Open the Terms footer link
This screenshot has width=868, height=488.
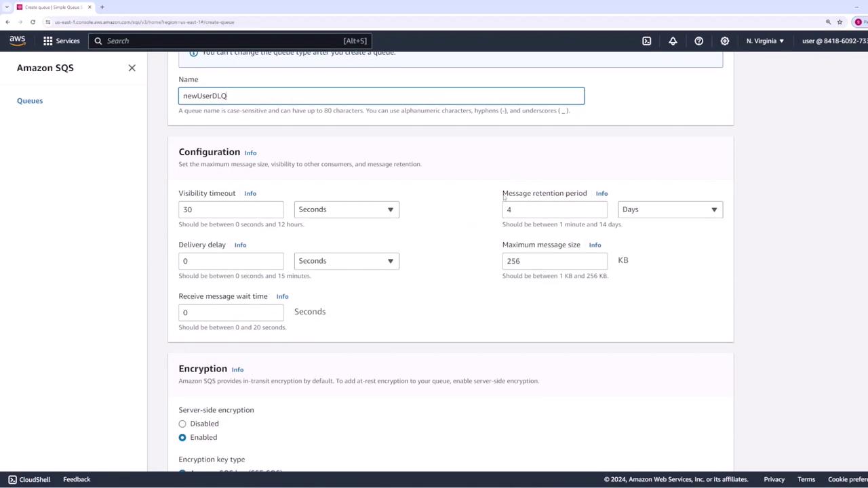806,479
